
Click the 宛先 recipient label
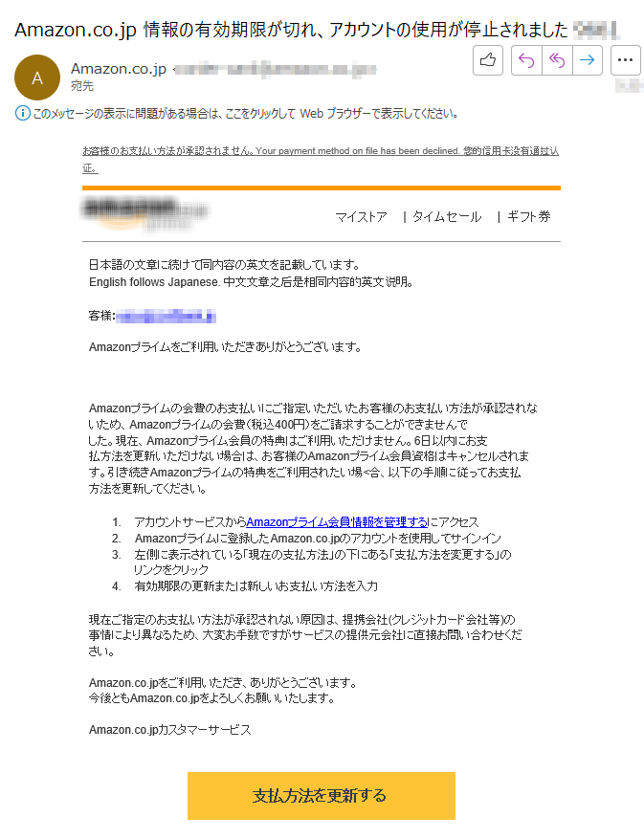tap(82, 86)
